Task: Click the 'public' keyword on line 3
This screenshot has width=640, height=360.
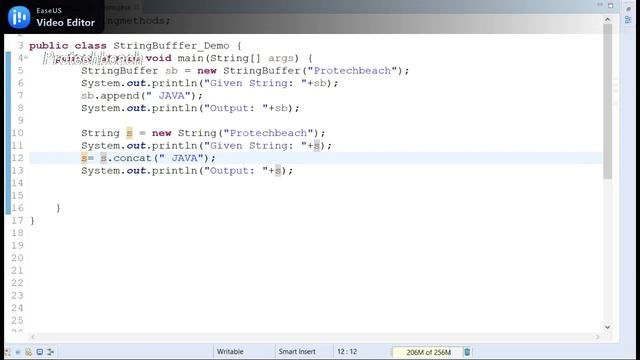Action: [49, 46]
